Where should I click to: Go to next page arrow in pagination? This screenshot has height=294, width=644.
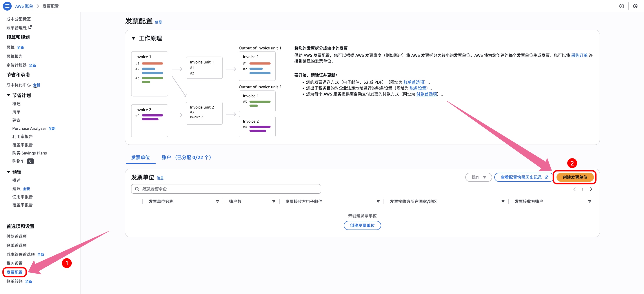pyautogui.click(x=591, y=189)
